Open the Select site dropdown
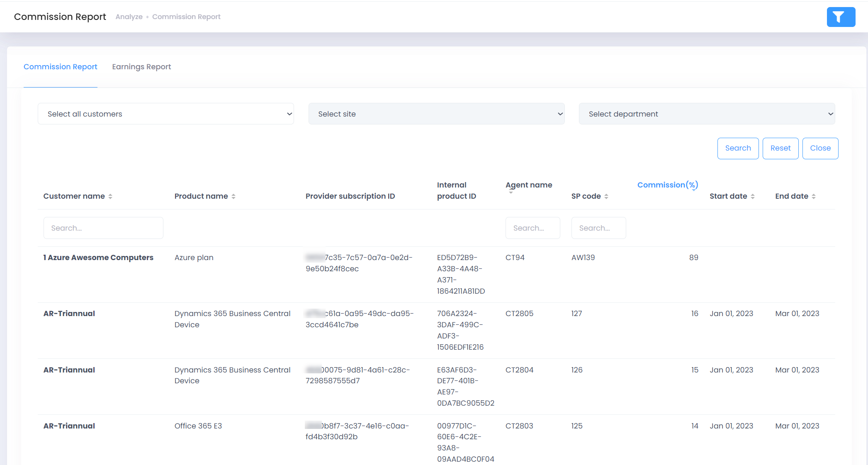Image resolution: width=868 pixels, height=465 pixels. [x=436, y=114]
